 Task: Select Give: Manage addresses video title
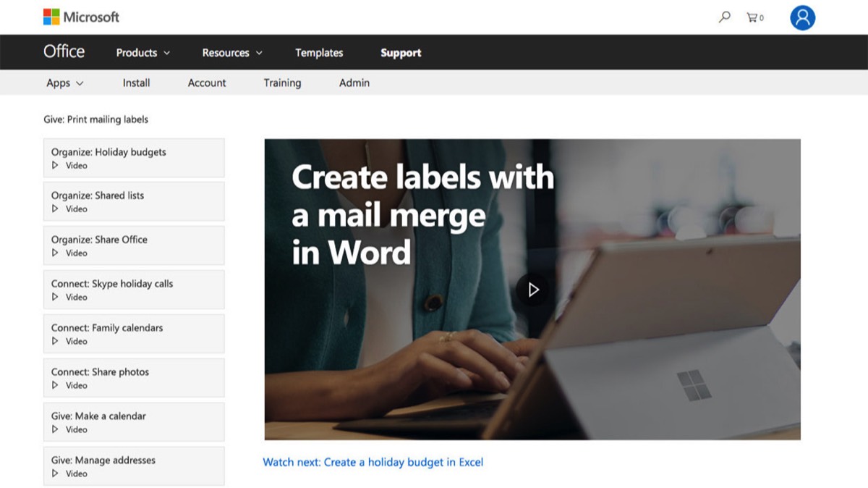point(103,460)
